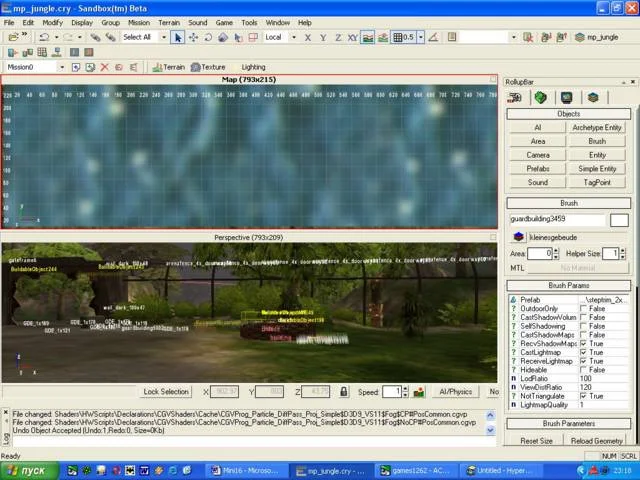Toggle the follow terrain icon

[x=367, y=38]
